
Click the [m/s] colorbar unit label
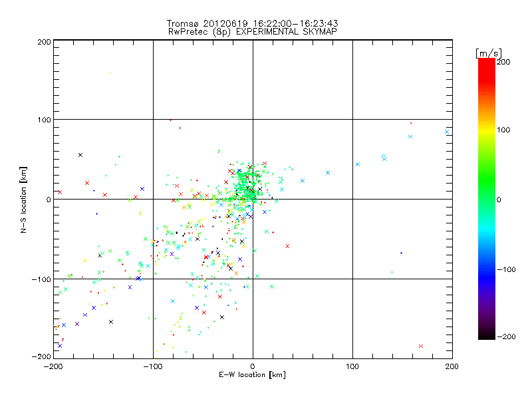tap(489, 53)
